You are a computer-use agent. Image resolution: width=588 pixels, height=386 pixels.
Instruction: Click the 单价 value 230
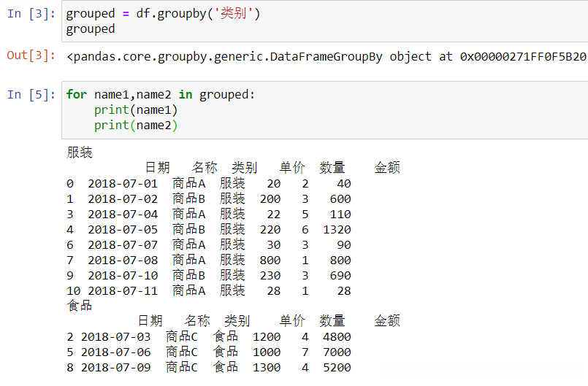coord(270,276)
